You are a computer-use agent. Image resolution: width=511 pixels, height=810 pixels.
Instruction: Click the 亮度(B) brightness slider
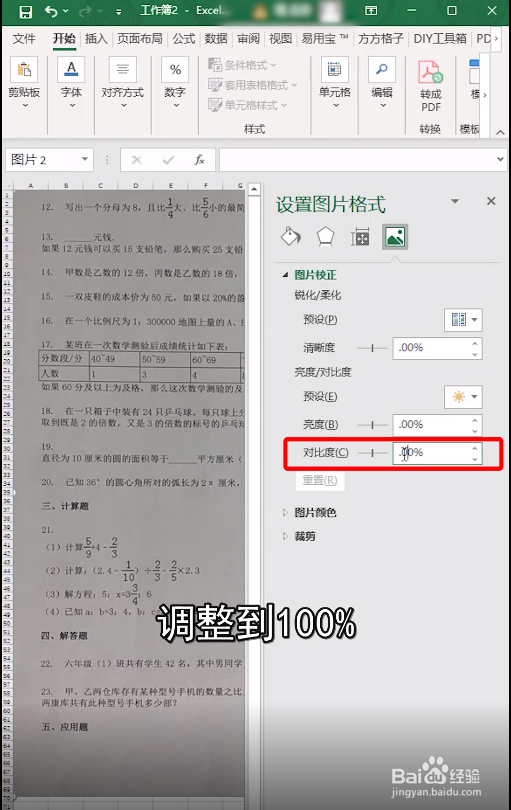click(372, 425)
